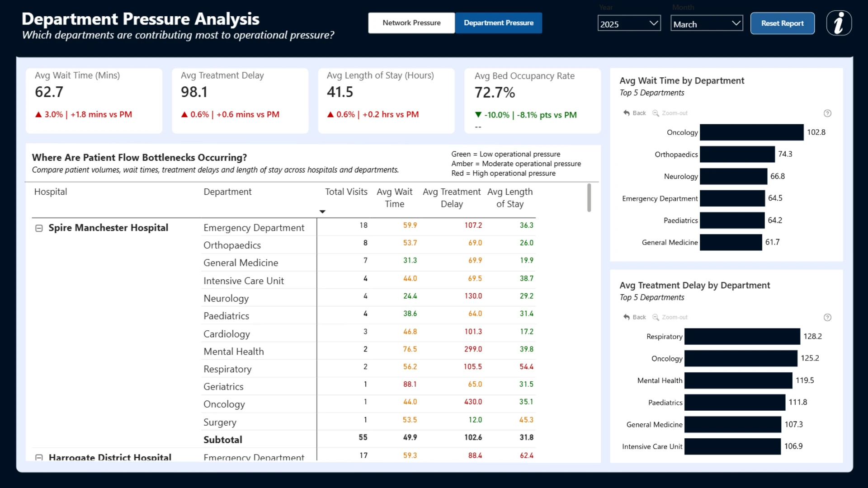Viewport: 868px width, 488px height.
Task: Click the table's vertical scrollbar handle
Action: coord(589,197)
